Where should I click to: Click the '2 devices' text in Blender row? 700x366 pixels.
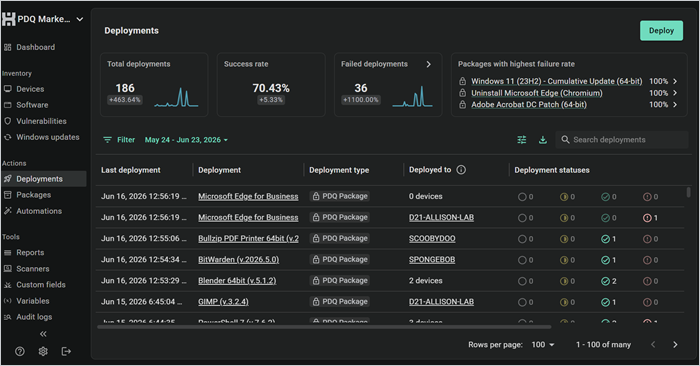425,281
